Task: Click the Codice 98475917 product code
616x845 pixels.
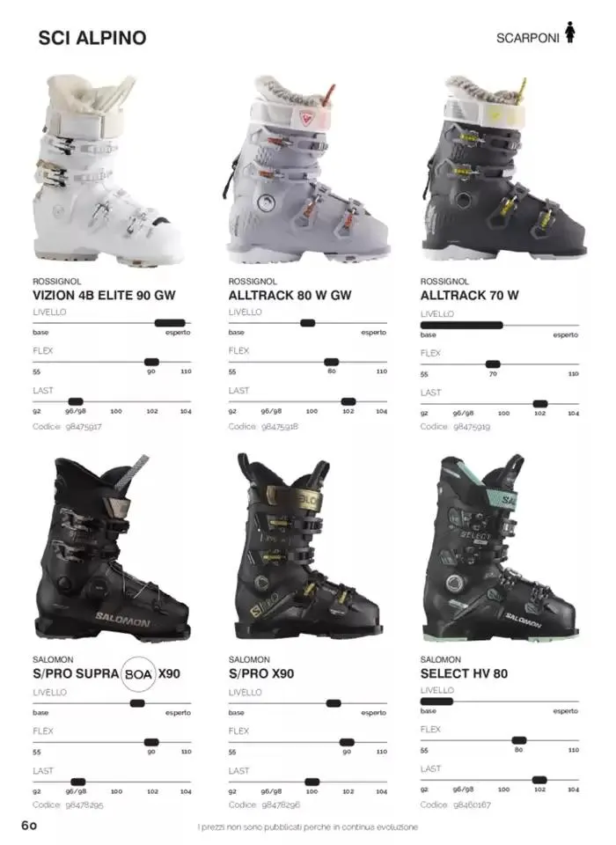Action: click(x=67, y=426)
